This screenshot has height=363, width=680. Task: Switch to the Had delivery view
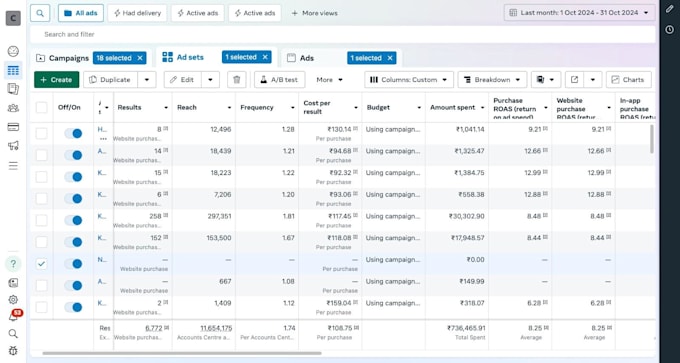pos(137,13)
